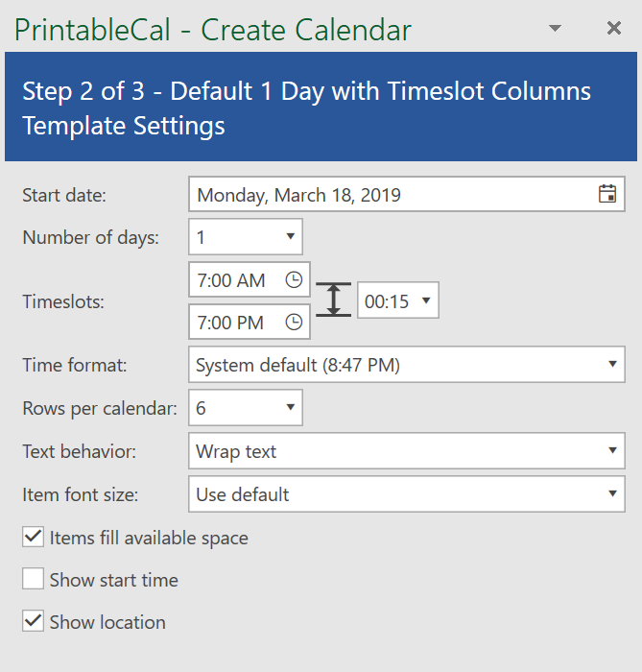Toggle Items fill available space checkbox
Screen dimensions: 642x672
(x=34, y=538)
